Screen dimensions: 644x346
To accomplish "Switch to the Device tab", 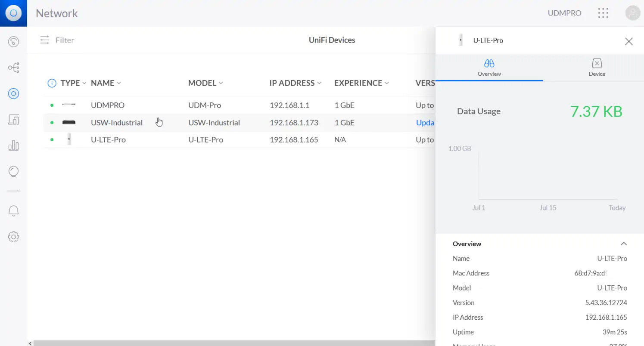I will 597,68.
